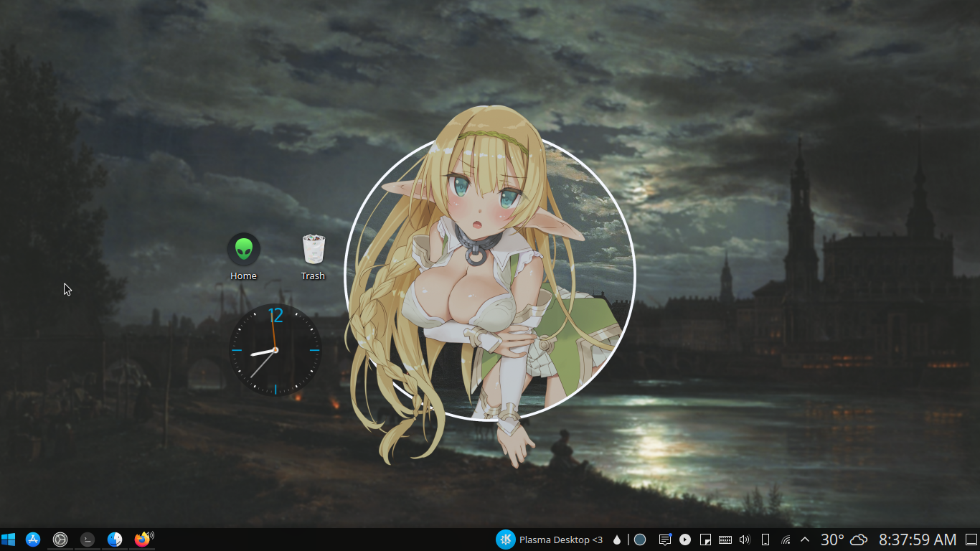Open the media player tray icon
Screen dimensions: 980x551
[685, 540]
